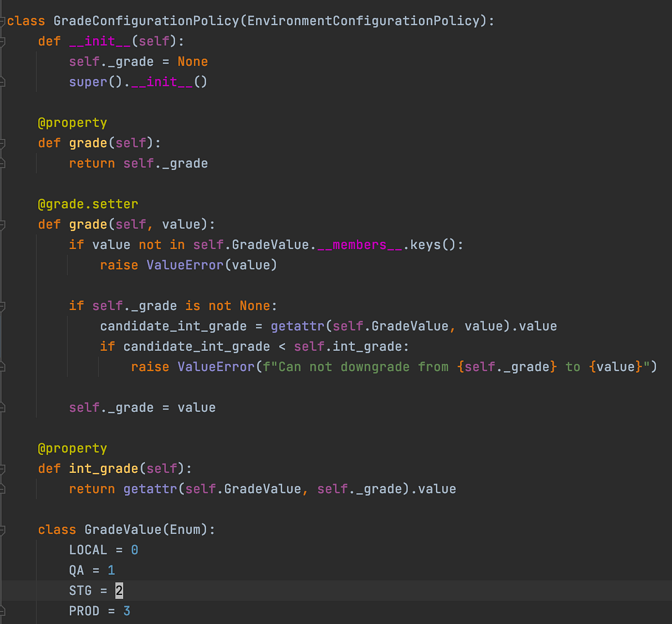The height and width of the screenshot is (624, 672).
Task: Click the ValueError raise statement
Action: 188,265
